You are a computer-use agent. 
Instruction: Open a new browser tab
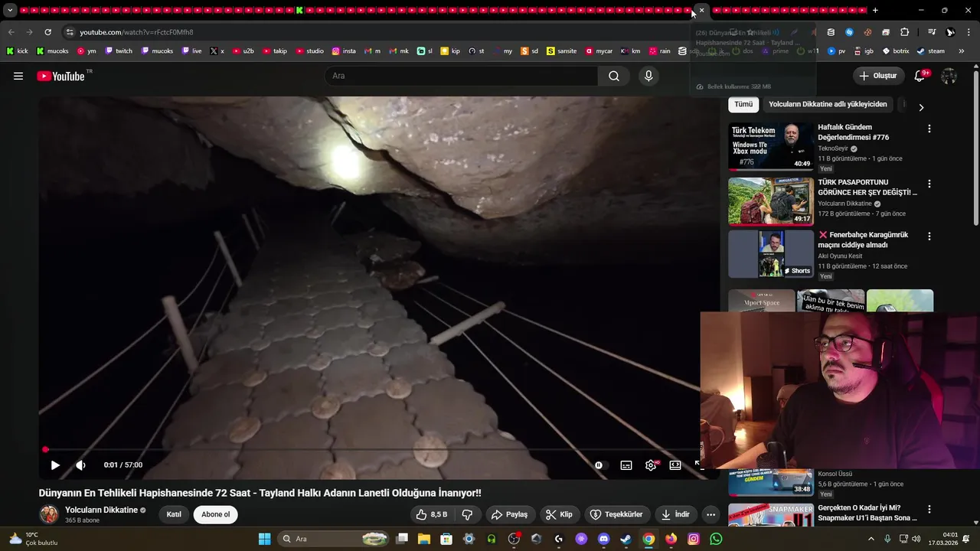875,10
